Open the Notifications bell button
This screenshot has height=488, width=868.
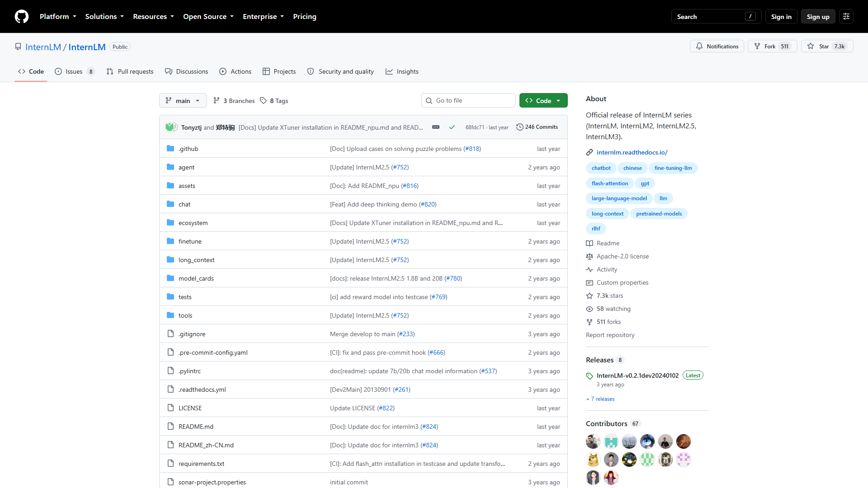tap(717, 46)
